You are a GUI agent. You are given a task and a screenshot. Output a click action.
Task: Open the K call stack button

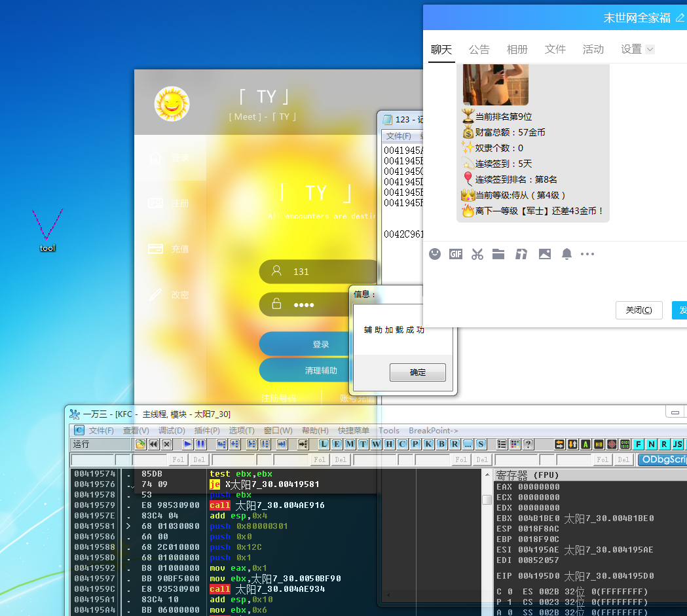(x=429, y=444)
